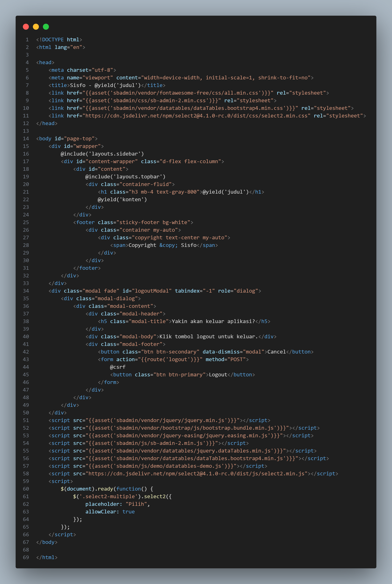This screenshot has height=584, width=392.
Task: Click the lang="en" attribute
Action: click(x=69, y=47)
